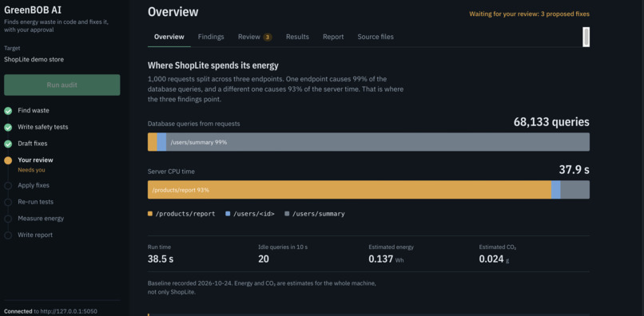The height and width of the screenshot is (316, 644).
Task: Select the Your review step label
Action: pyautogui.click(x=35, y=160)
